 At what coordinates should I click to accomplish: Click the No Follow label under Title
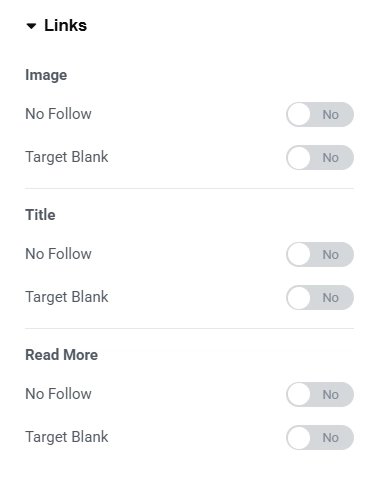click(x=58, y=254)
